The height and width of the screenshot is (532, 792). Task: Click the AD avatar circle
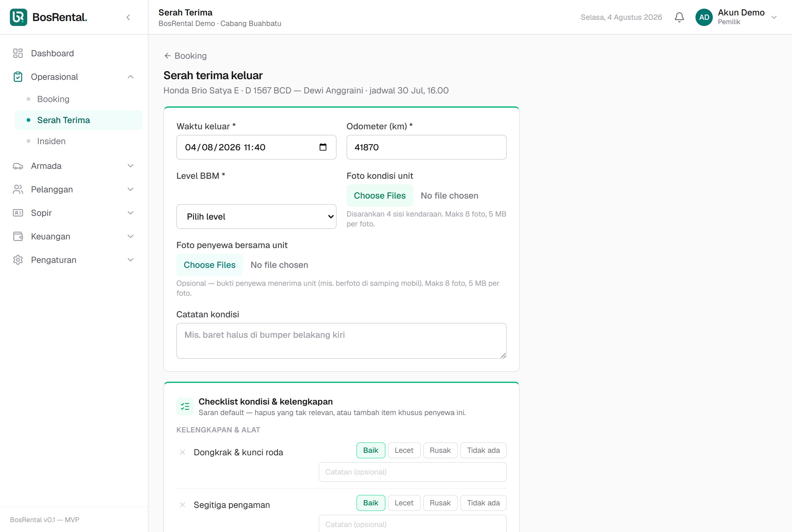pos(704,17)
